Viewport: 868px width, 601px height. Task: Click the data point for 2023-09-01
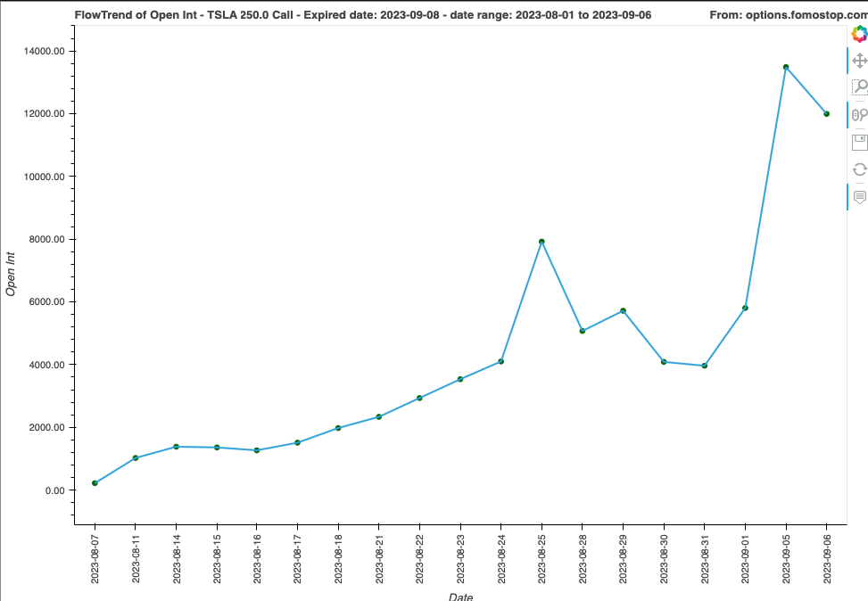tap(745, 309)
